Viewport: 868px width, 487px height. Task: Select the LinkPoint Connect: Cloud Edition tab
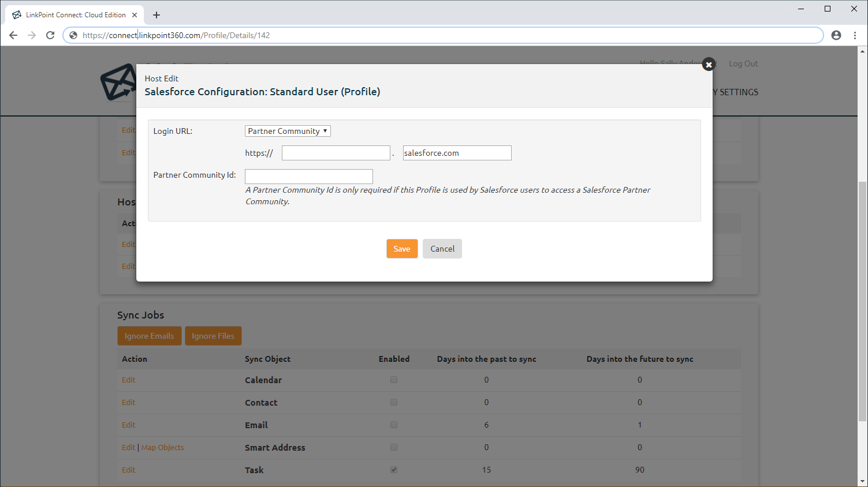click(x=76, y=15)
